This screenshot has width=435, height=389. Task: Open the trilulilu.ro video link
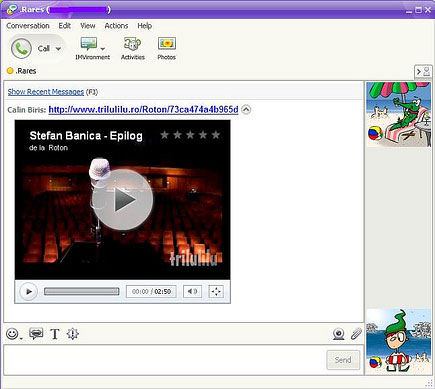click(x=143, y=110)
